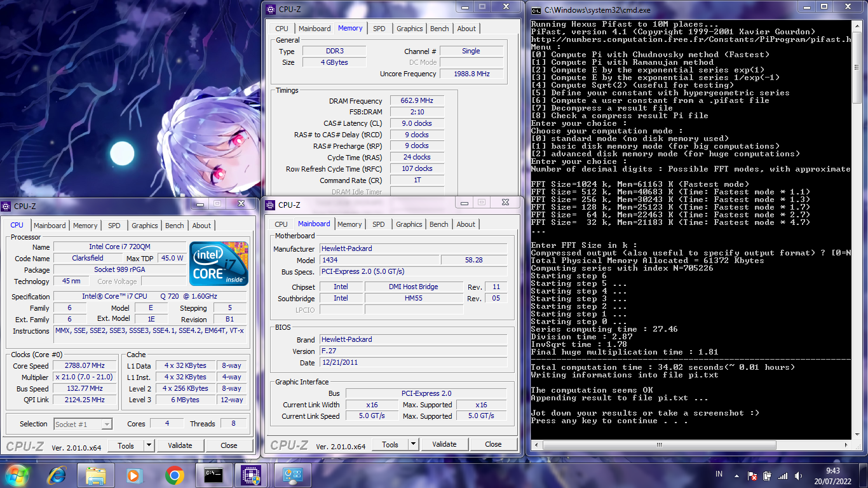Image resolution: width=868 pixels, height=488 pixels.
Task: Click Total computation time line in cmd
Action: coord(663,367)
